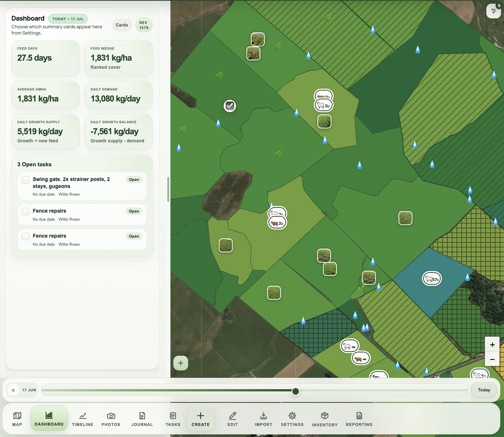The height and width of the screenshot is (437, 504).
Task: Open the Daily Demand card
Action: click(x=119, y=95)
